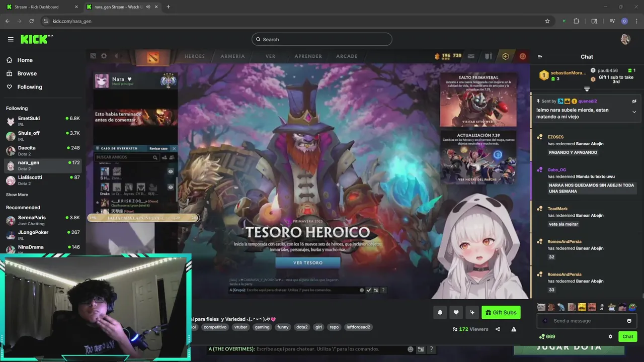The height and width of the screenshot is (362, 644).
Task: Open Browse in the sidebar
Action: 21,73
